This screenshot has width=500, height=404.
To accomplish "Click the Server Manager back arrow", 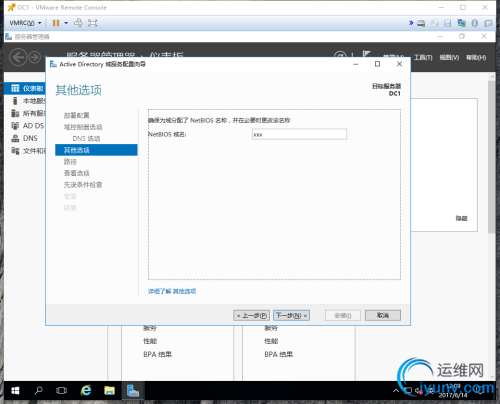I will (x=18, y=57).
